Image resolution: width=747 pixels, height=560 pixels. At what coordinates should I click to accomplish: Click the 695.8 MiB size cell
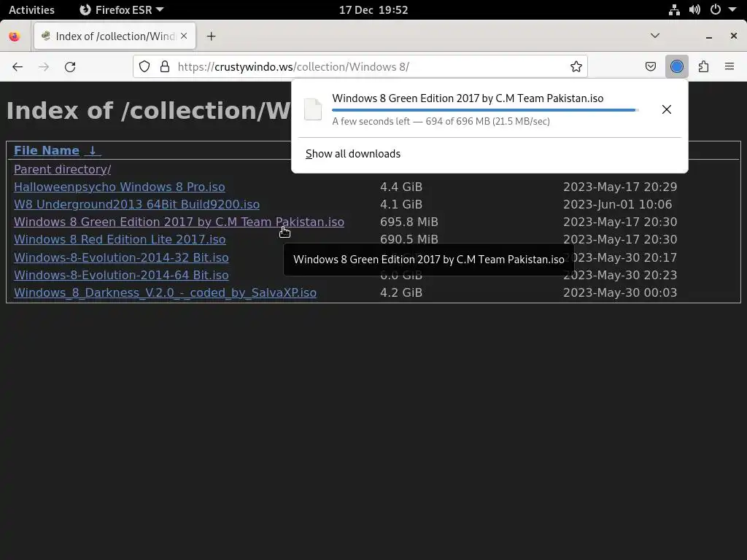coord(409,222)
